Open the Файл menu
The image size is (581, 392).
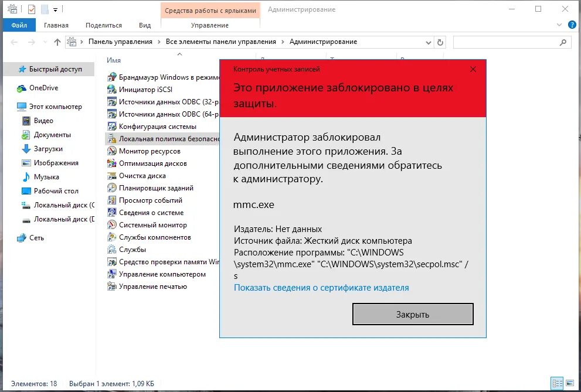coord(19,25)
